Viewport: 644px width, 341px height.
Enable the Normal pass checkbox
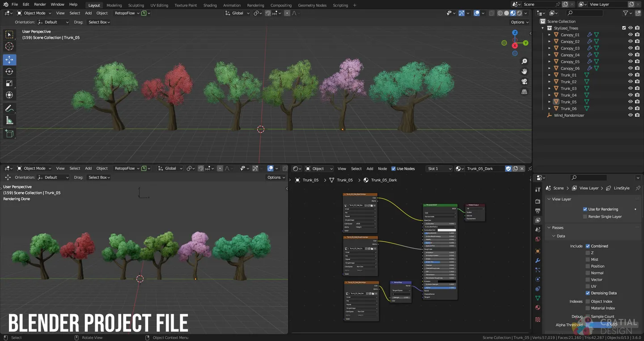pyautogui.click(x=588, y=273)
